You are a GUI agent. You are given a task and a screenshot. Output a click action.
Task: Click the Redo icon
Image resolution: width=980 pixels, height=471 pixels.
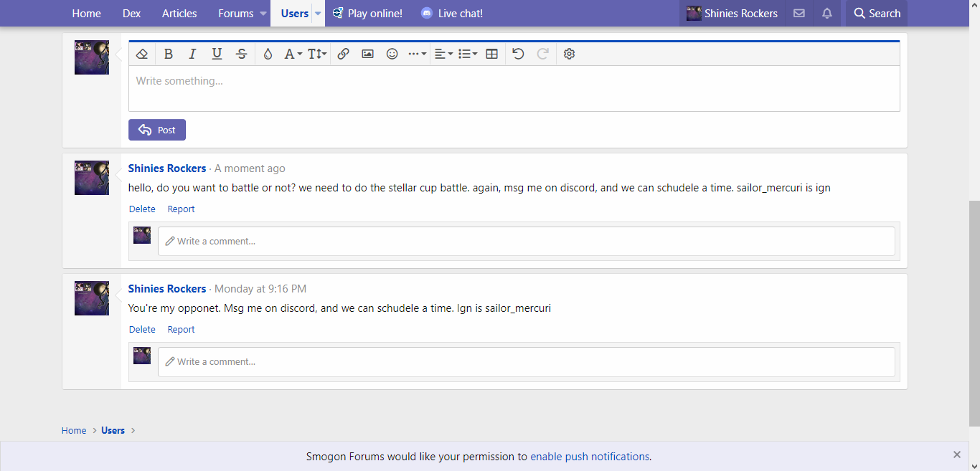point(543,54)
